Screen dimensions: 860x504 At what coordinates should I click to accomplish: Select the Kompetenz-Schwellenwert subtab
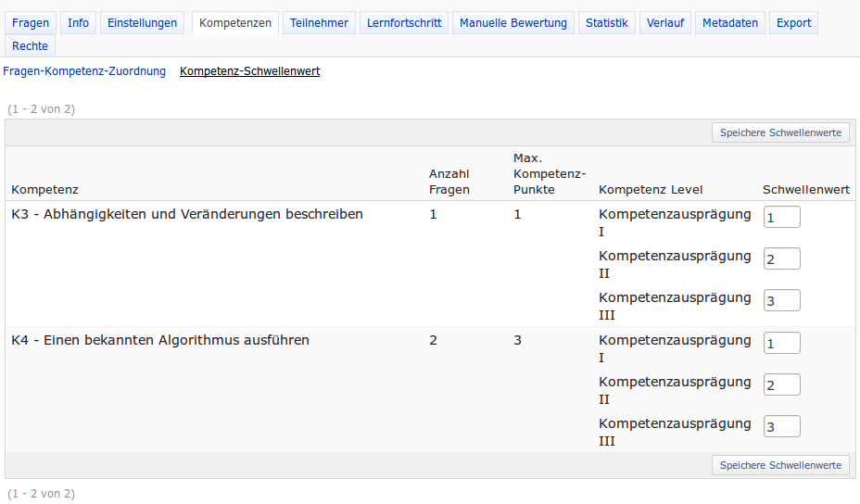point(249,71)
